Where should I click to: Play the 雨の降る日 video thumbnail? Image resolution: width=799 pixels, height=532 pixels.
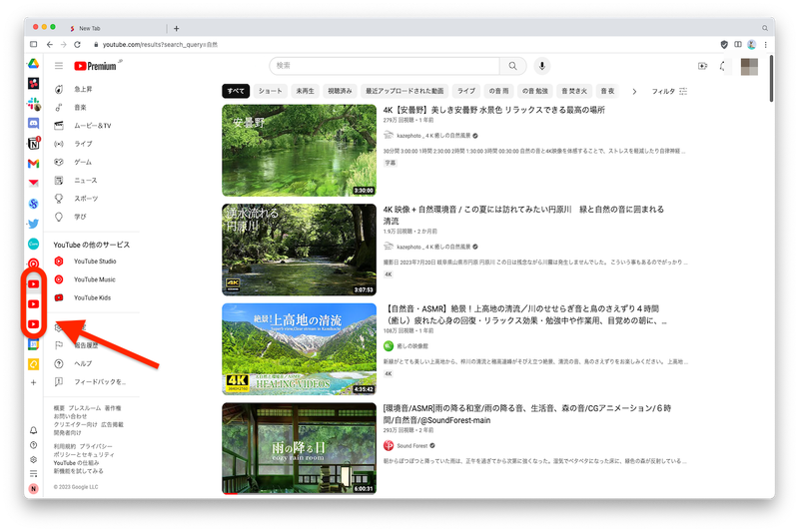click(x=299, y=448)
